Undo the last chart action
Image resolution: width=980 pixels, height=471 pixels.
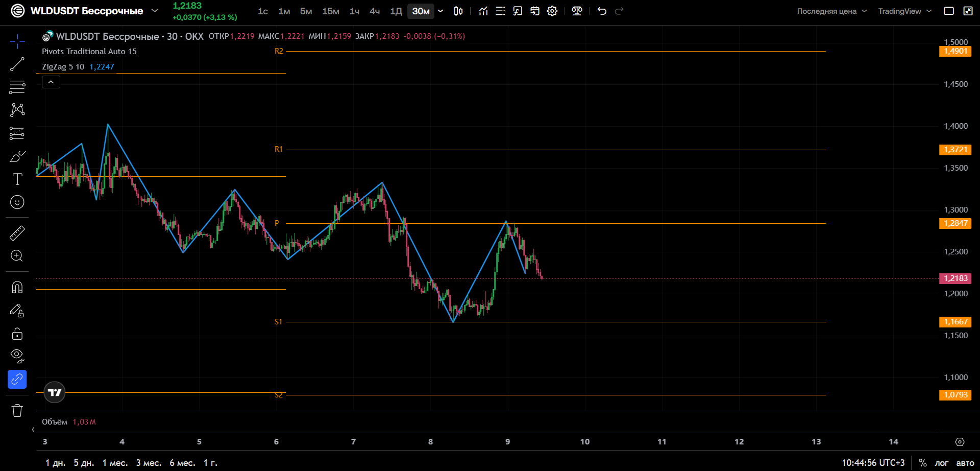pyautogui.click(x=602, y=11)
